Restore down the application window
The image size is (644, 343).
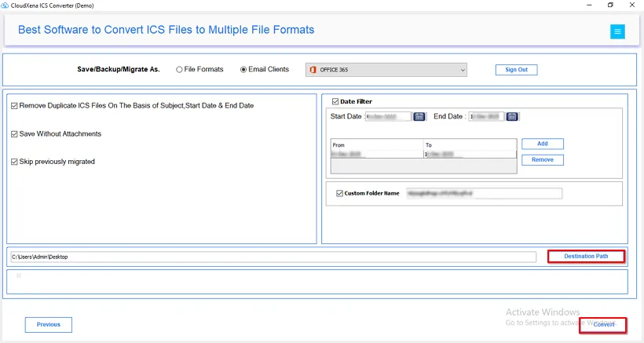tap(610, 5)
